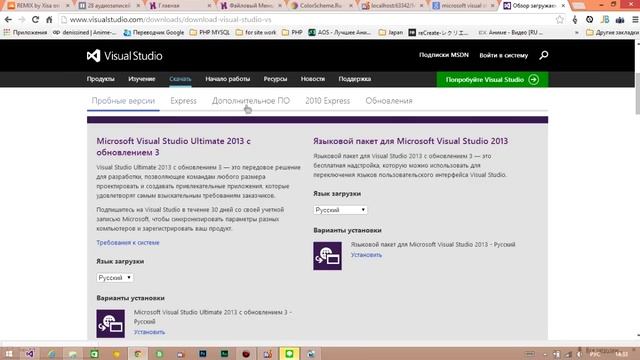Switch to the Express tab
The image size is (640, 360).
point(183,101)
